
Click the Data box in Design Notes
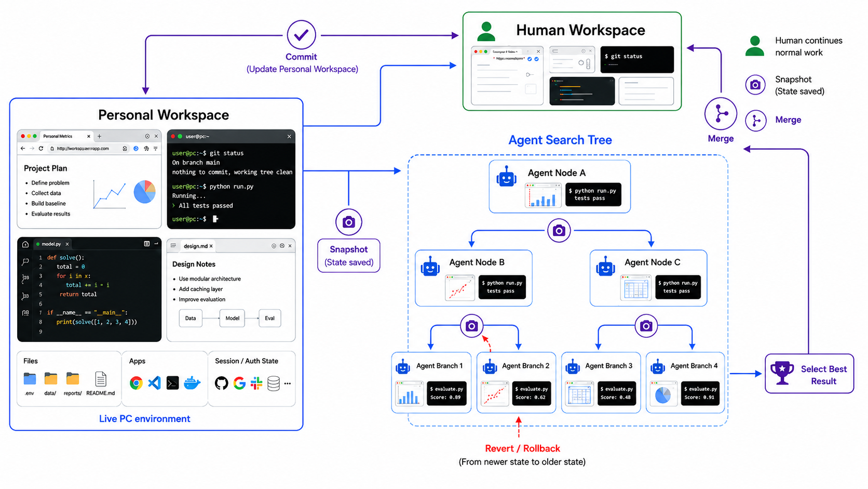(191, 318)
